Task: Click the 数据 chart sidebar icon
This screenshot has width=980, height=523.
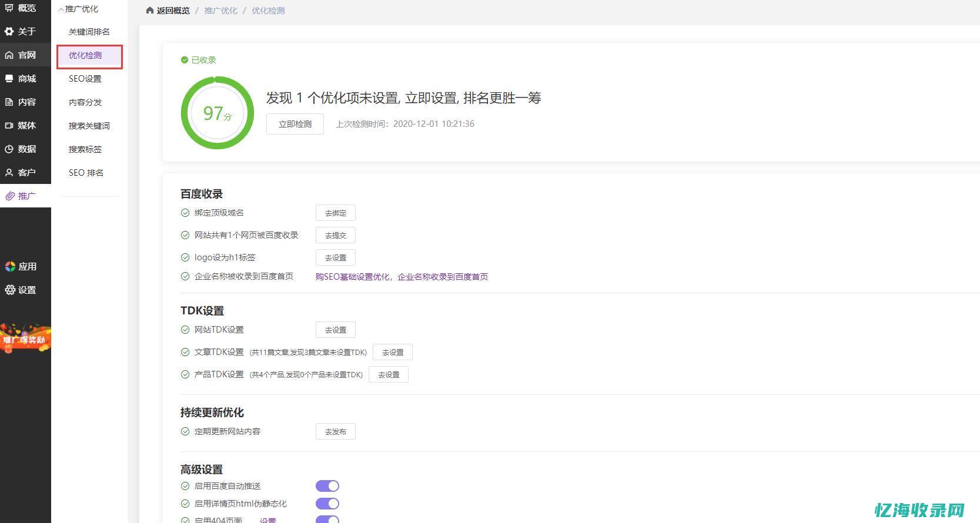Action: pyautogui.click(x=9, y=149)
